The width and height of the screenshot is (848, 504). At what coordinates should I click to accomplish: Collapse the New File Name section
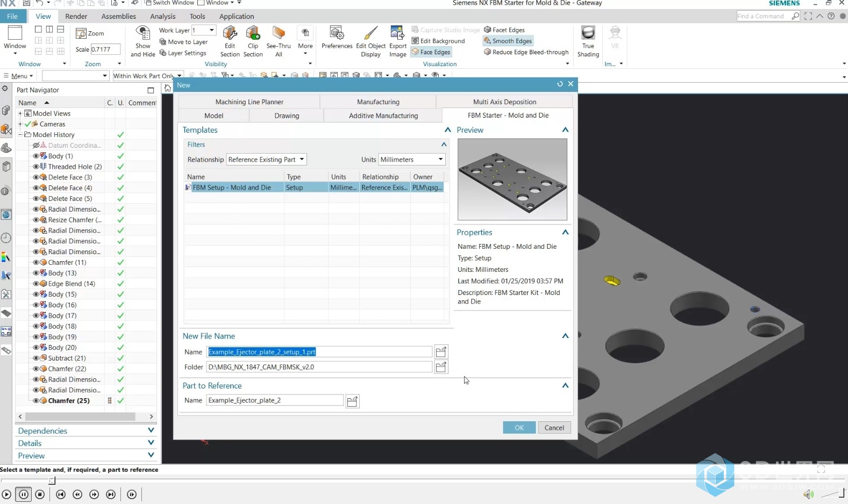[565, 336]
